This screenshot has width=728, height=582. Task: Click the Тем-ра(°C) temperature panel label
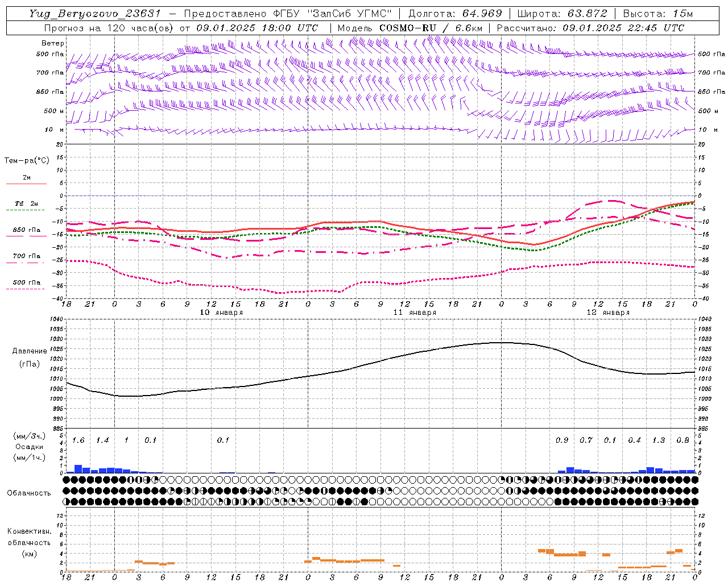27,161
